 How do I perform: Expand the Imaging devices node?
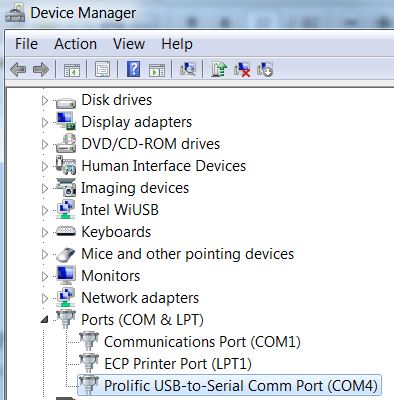coord(45,188)
